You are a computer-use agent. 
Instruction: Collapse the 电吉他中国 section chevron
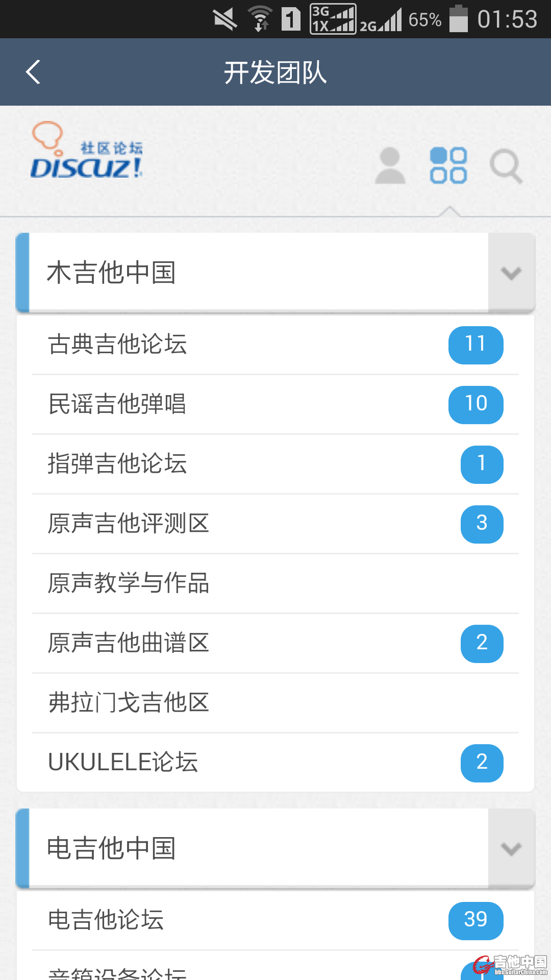[511, 849]
